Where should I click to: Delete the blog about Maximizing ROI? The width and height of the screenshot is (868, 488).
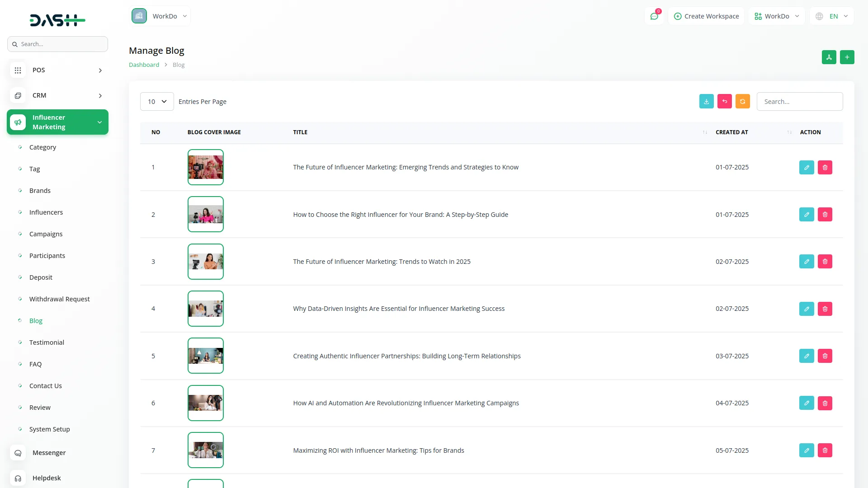click(825, 450)
